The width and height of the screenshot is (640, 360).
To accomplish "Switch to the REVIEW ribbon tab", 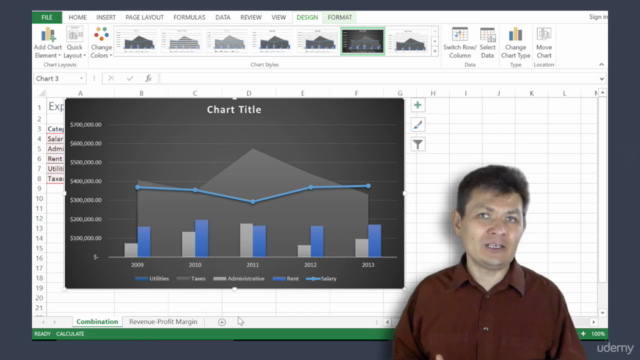I will coord(251,17).
